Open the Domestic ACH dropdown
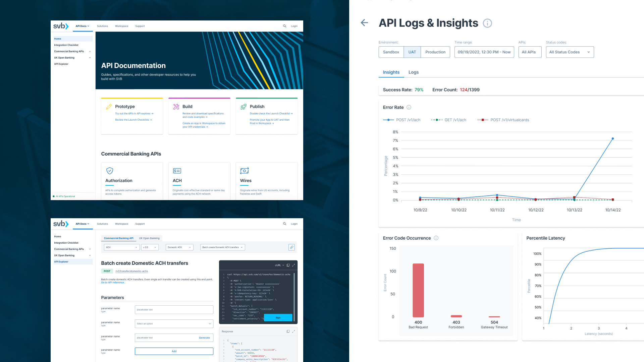 coord(179,247)
